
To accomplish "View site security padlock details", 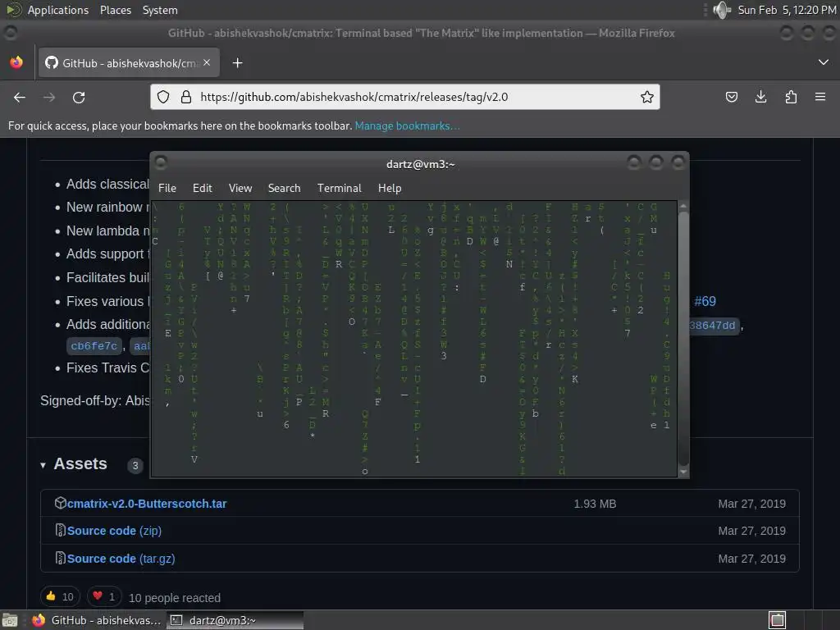I will click(x=186, y=97).
